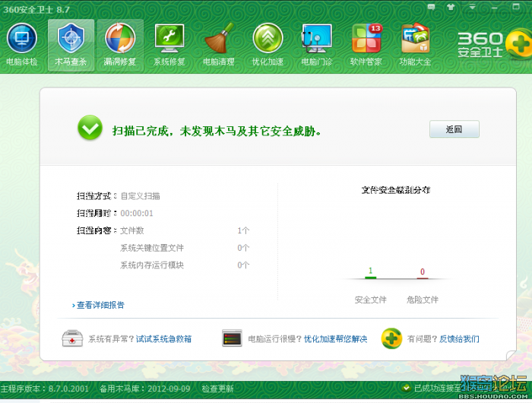Click the 危险文件 chart label
Viewport: 532px width, 403px height.
[423, 300]
